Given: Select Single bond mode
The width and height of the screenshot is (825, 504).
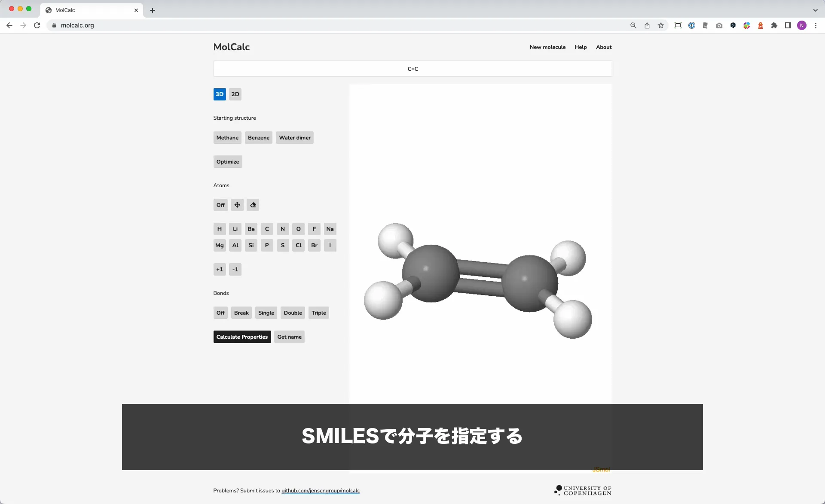Looking at the screenshot, I should [266, 313].
